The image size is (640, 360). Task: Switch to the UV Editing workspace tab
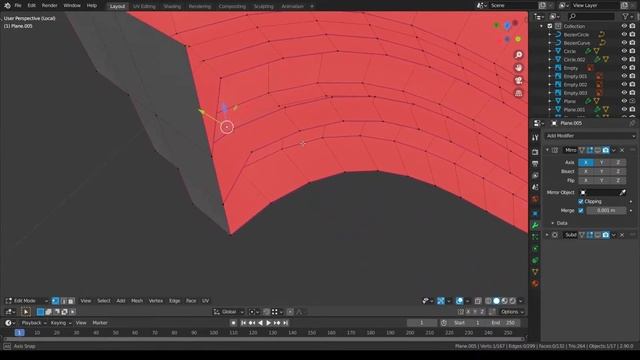point(144,7)
